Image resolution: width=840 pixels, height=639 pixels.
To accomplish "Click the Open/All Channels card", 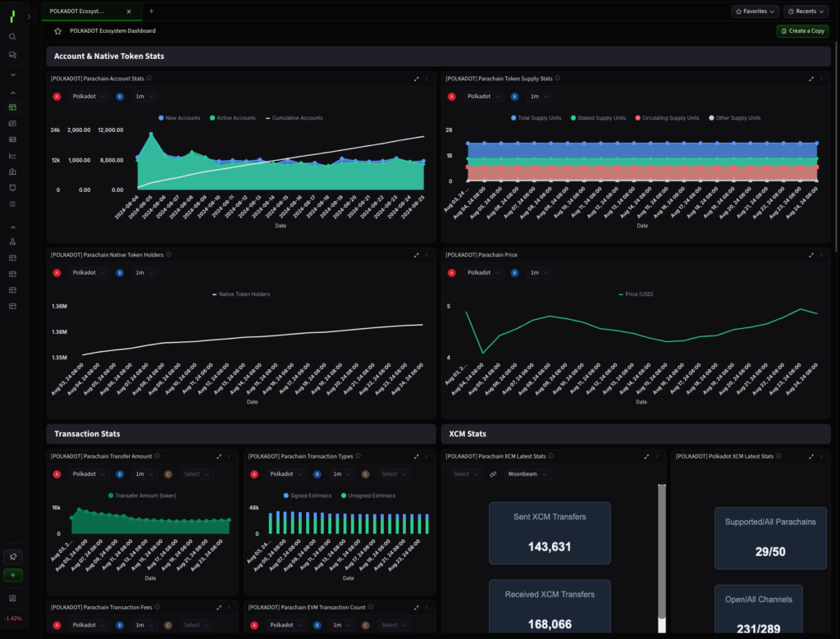I will pyautogui.click(x=759, y=610).
